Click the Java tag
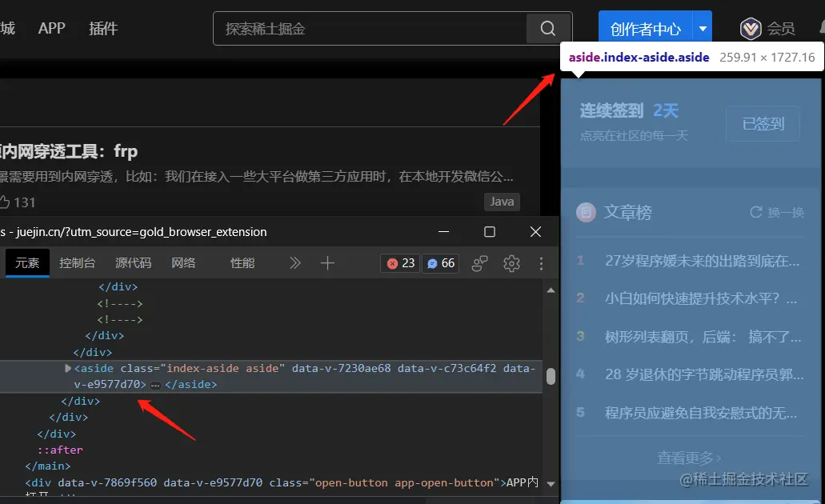The height and width of the screenshot is (504, 825). pyautogui.click(x=502, y=202)
